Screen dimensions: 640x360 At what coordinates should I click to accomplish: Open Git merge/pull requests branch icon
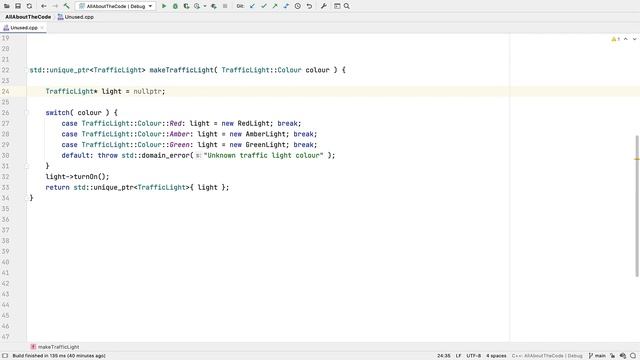[286, 6]
